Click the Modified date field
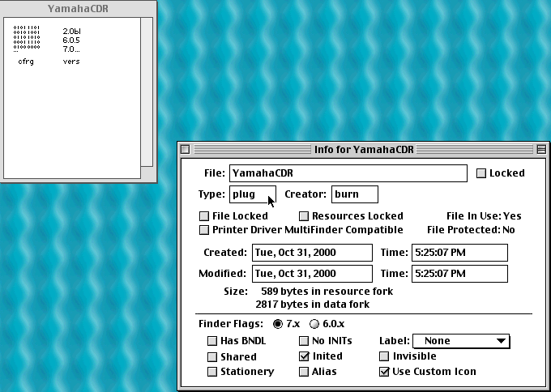551x392 pixels. [312, 274]
